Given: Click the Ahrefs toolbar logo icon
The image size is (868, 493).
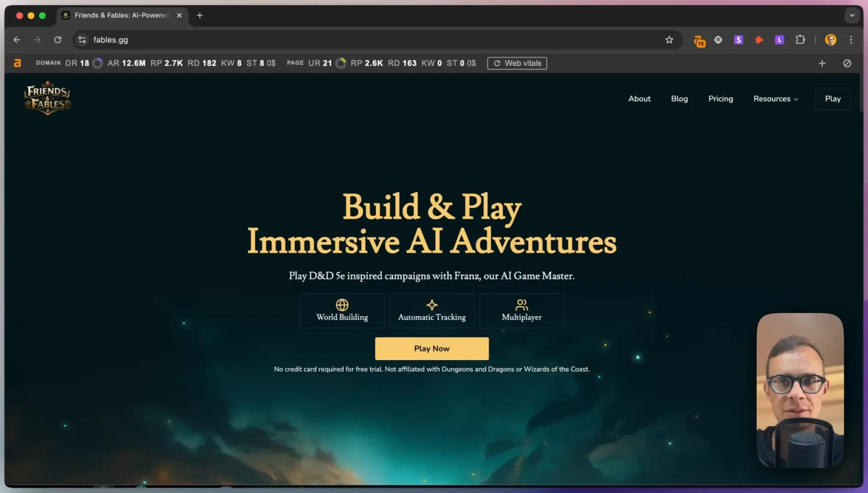Looking at the screenshot, I should (x=17, y=63).
